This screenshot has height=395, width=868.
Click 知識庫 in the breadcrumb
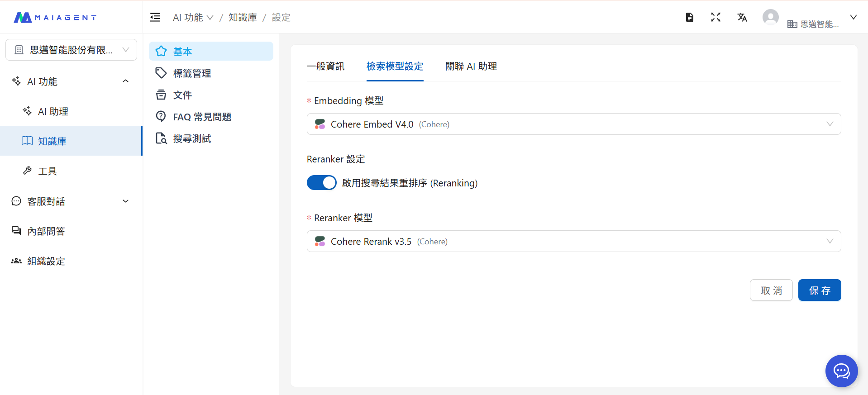(243, 17)
